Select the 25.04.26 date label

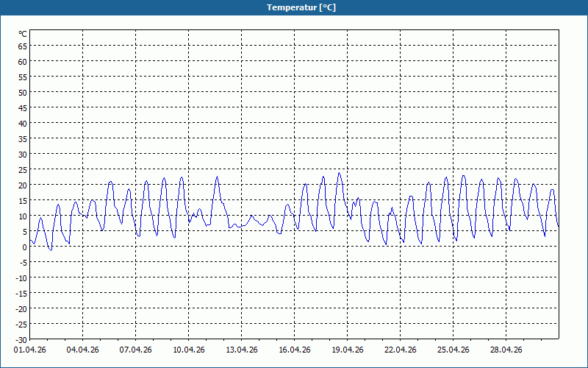(453, 350)
